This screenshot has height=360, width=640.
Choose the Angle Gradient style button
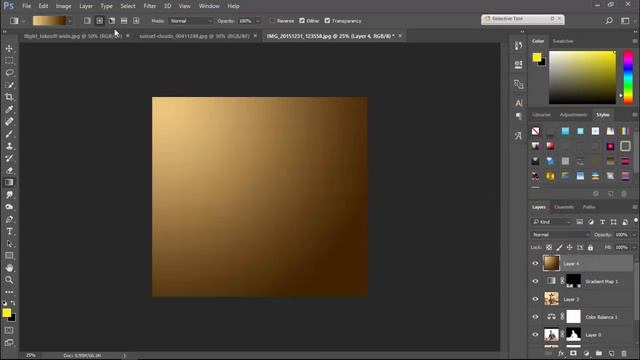112,21
